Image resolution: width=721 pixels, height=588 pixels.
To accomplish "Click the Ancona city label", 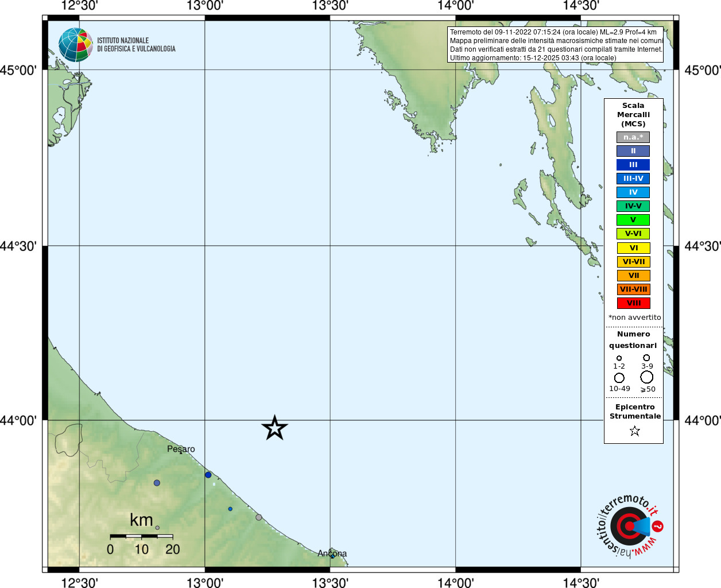I will click(x=332, y=554).
